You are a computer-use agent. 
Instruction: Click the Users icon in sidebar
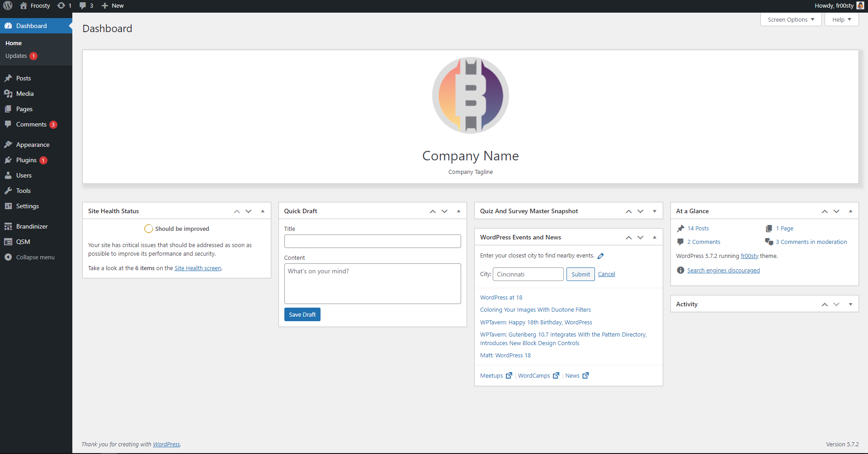[8, 175]
